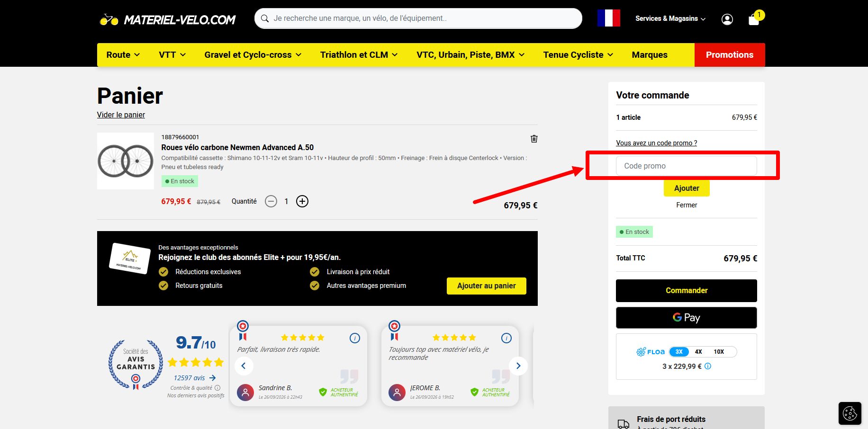Open the Société des Avis Garantis badge
This screenshot has width=868, height=429.
136,365
